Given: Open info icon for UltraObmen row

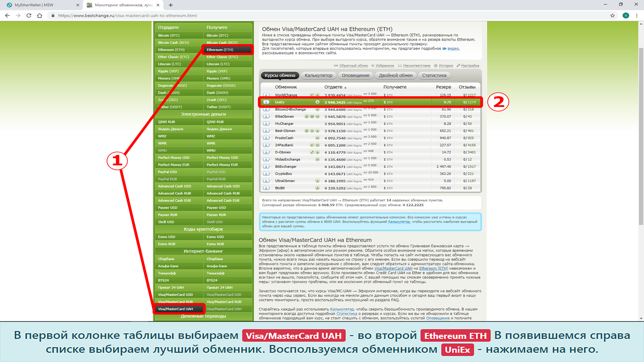Looking at the screenshot, I should [x=266, y=181].
